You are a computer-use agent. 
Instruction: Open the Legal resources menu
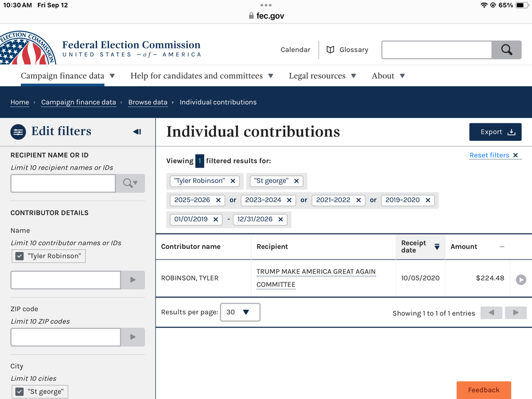(x=322, y=76)
